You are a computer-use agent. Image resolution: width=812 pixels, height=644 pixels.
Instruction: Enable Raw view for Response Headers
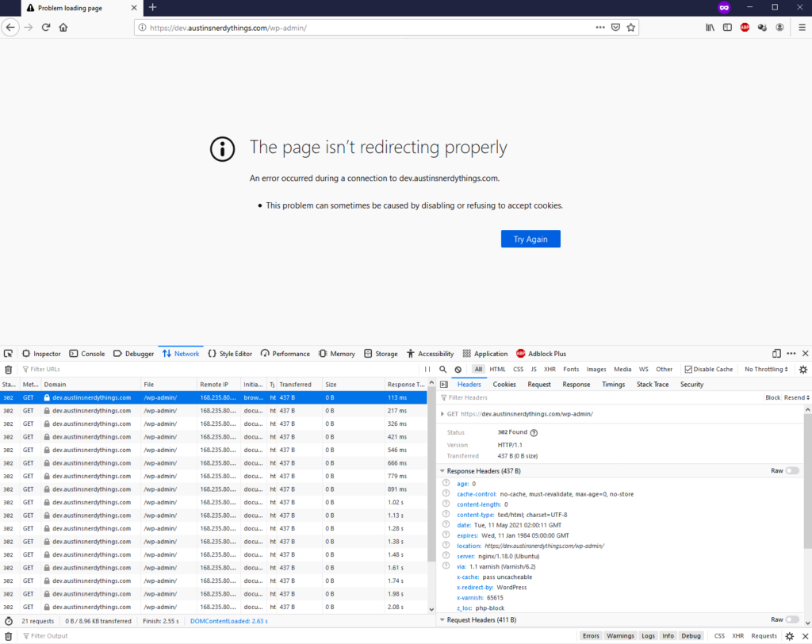click(x=791, y=471)
